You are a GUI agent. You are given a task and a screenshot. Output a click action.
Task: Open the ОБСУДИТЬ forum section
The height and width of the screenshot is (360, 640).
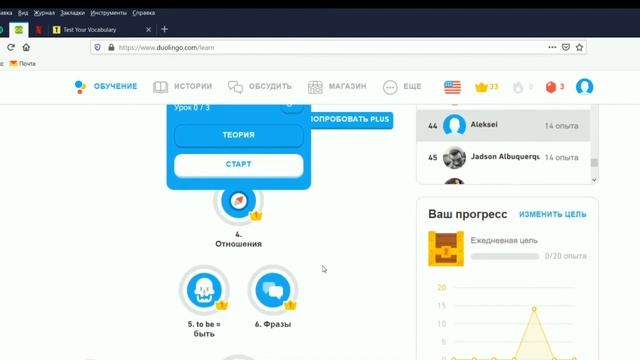tap(260, 87)
